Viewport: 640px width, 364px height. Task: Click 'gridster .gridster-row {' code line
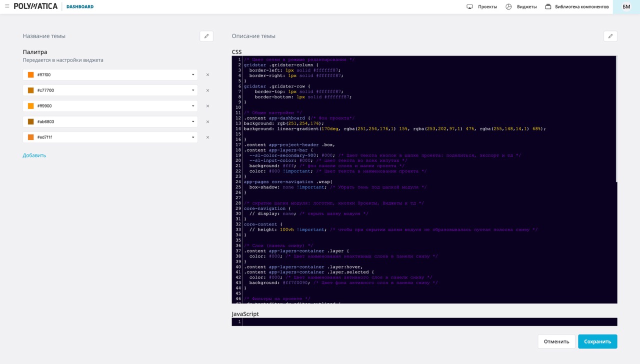click(277, 86)
